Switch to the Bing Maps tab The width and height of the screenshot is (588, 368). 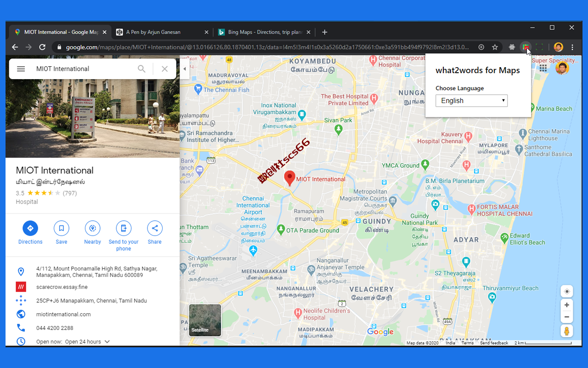point(264,32)
